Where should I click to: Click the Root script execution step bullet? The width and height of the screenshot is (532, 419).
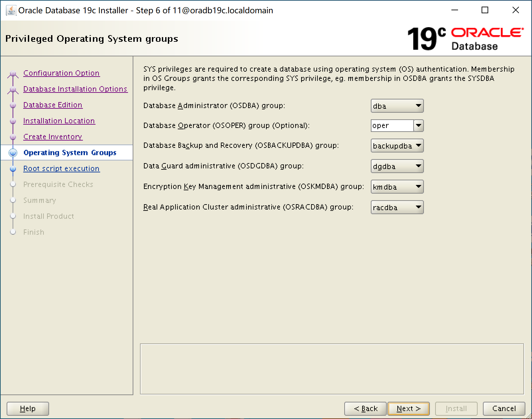coord(13,169)
